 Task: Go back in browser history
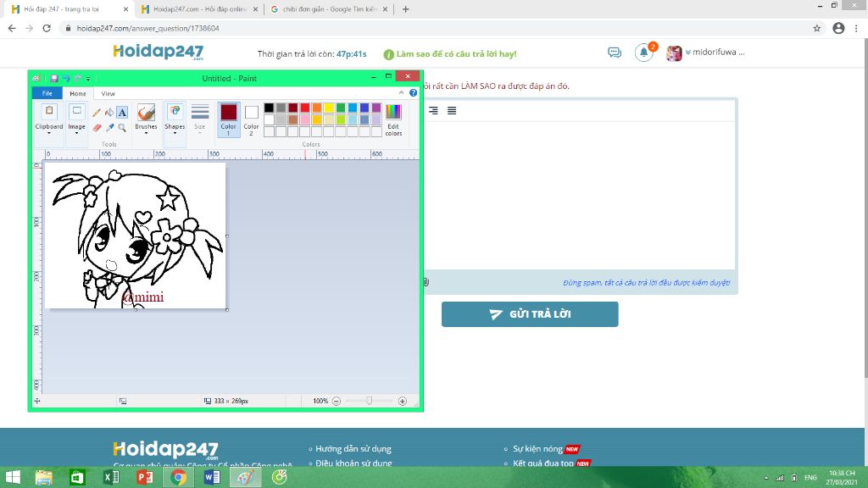click(x=12, y=28)
